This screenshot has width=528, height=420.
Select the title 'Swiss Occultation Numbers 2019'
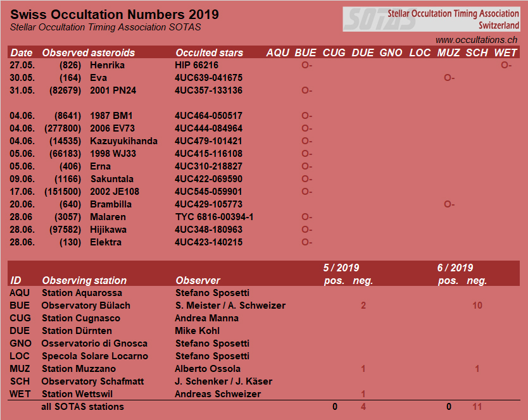115,15
